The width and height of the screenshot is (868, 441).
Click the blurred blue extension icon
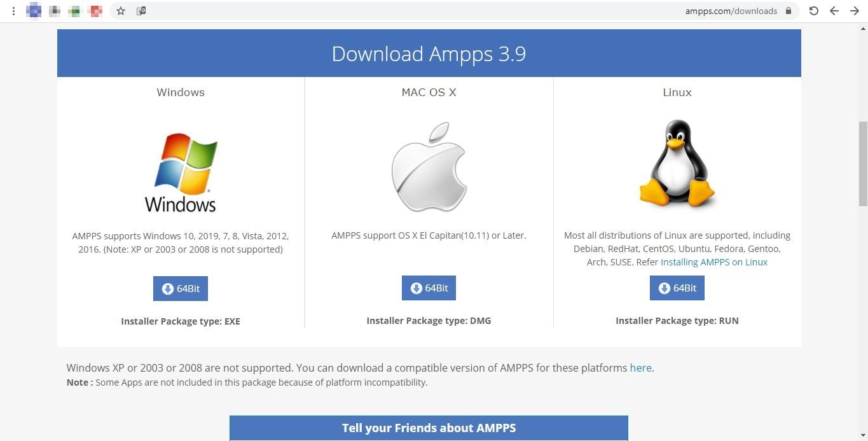[x=34, y=11]
